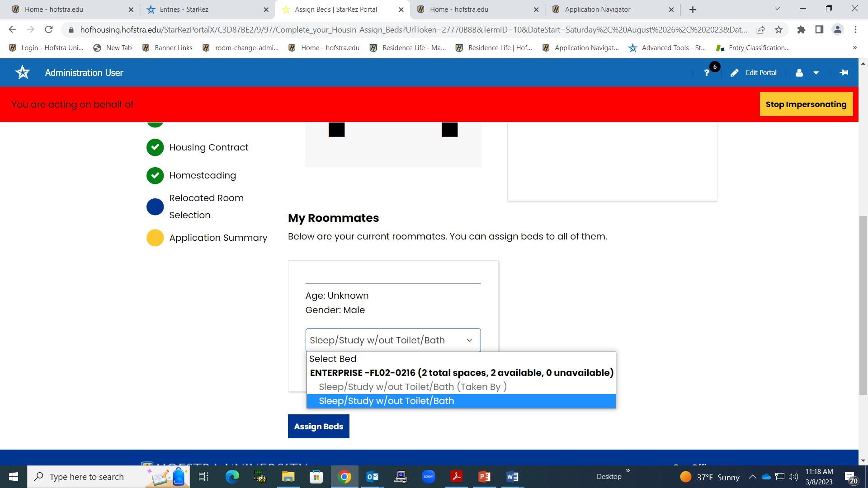Select the available Sleep/Study w/out Toilet/Bath option

pos(386,401)
